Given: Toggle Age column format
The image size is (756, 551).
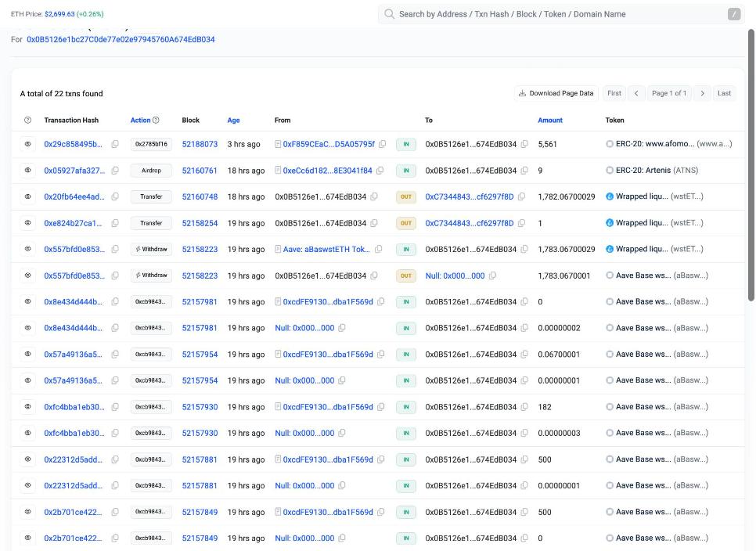Looking at the screenshot, I should click(233, 120).
